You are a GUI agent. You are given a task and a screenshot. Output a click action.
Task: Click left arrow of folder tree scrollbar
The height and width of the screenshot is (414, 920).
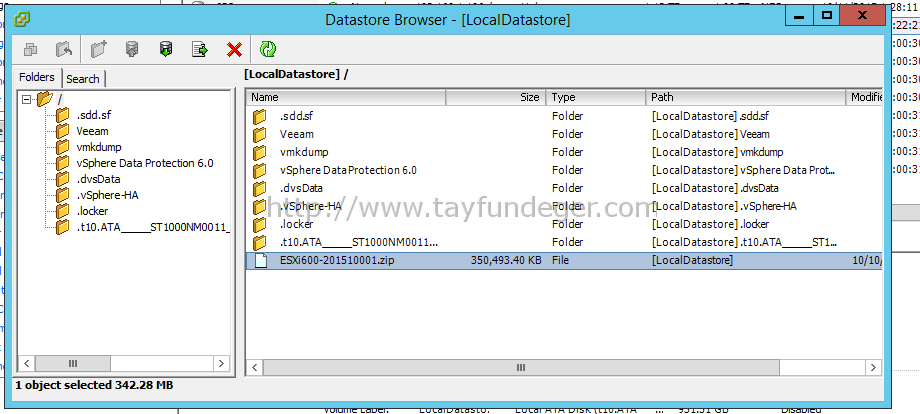(26, 364)
